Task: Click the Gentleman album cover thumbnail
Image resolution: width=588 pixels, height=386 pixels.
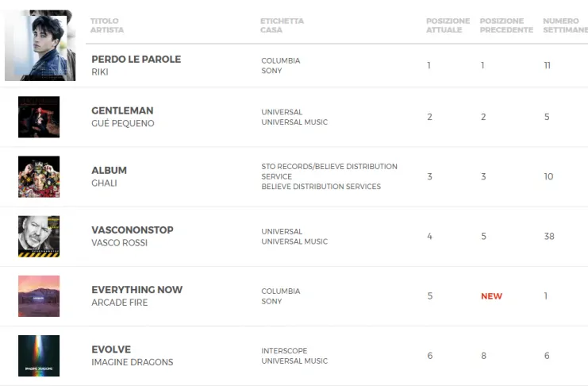Action: tap(39, 117)
